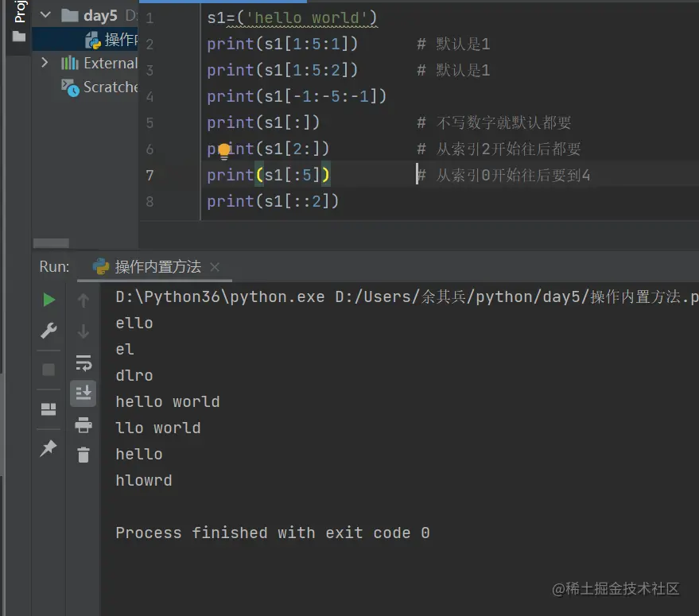This screenshot has width=699, height=616.
Task: Go down the stack trace with the down arrow
Action: [x=83, y=331]
